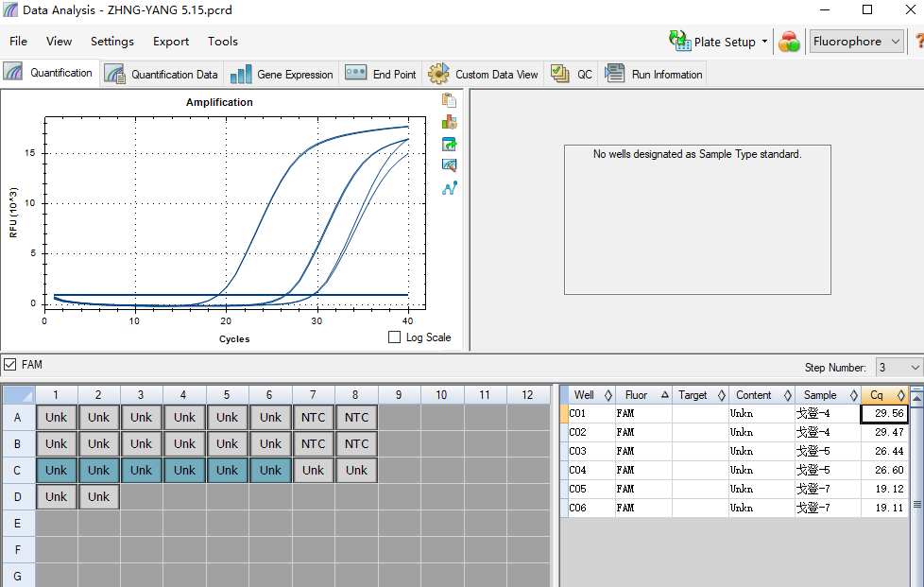Click well C05 in results table

592,489
